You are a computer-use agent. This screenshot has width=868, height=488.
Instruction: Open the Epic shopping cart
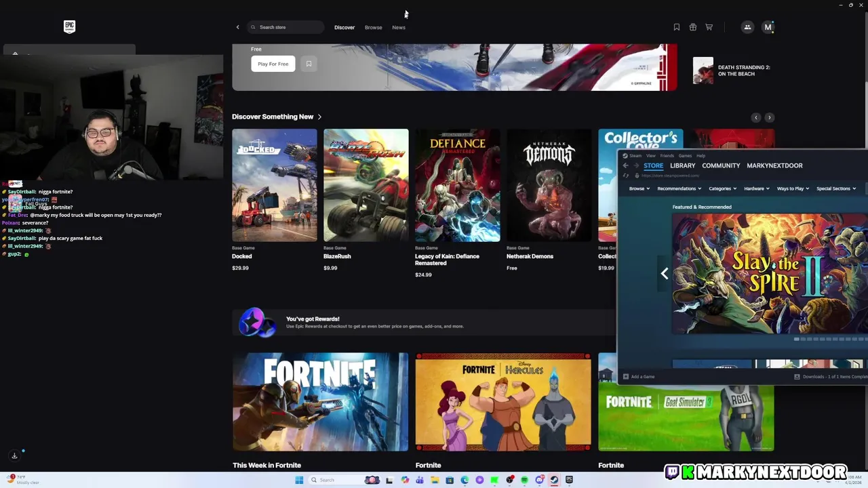point(709,27)
